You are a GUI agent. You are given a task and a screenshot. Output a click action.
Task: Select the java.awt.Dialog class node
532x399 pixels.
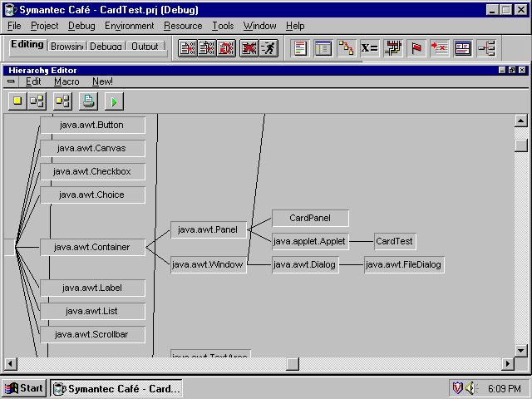[x=305, y=264]
